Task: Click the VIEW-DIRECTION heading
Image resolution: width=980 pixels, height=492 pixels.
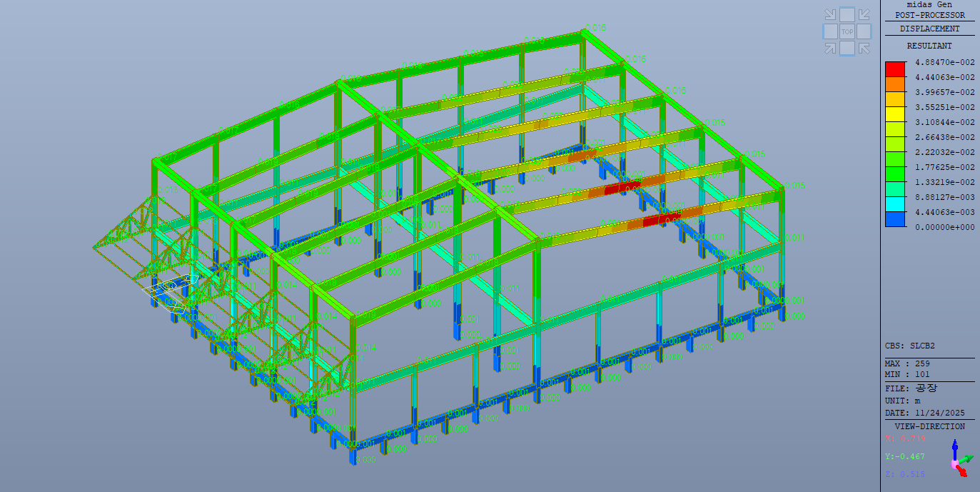Action: point(929,426)
